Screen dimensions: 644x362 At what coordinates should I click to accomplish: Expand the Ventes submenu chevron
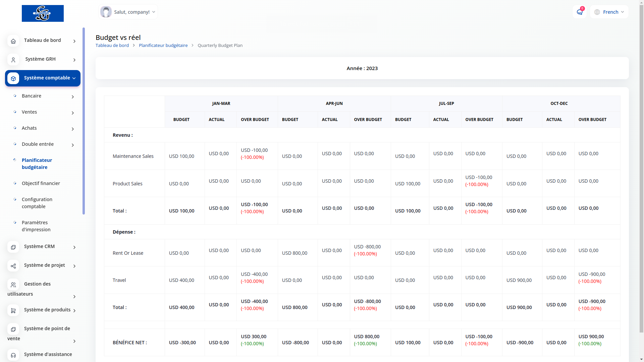73,113
